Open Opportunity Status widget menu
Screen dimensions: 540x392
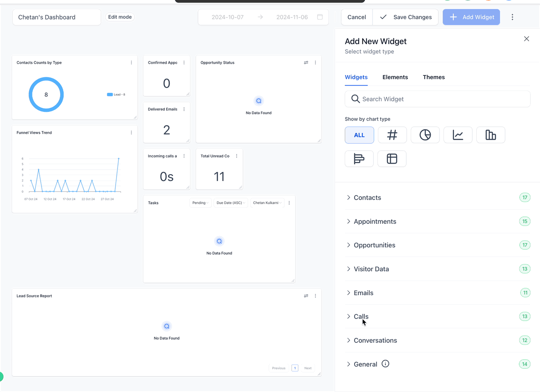tap(315, 63)
